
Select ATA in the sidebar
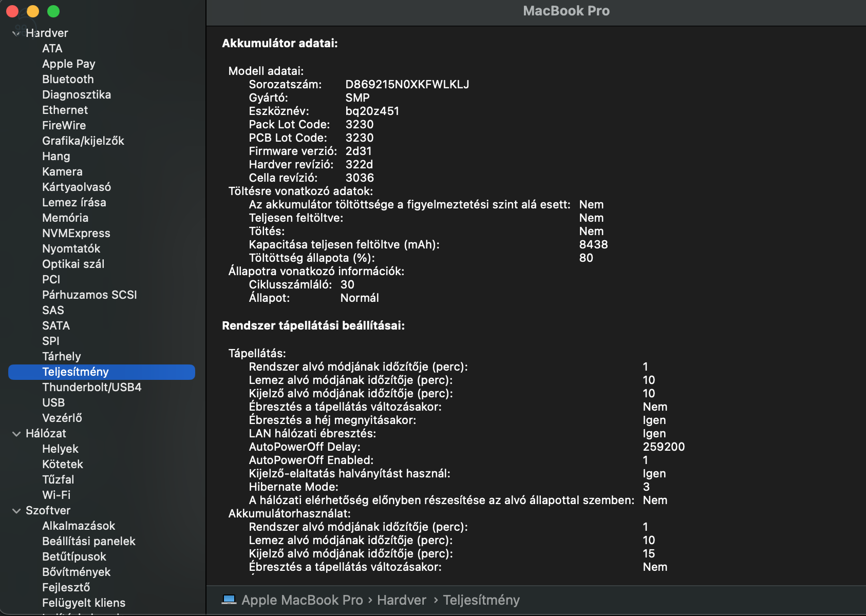(x=52, y=48)
